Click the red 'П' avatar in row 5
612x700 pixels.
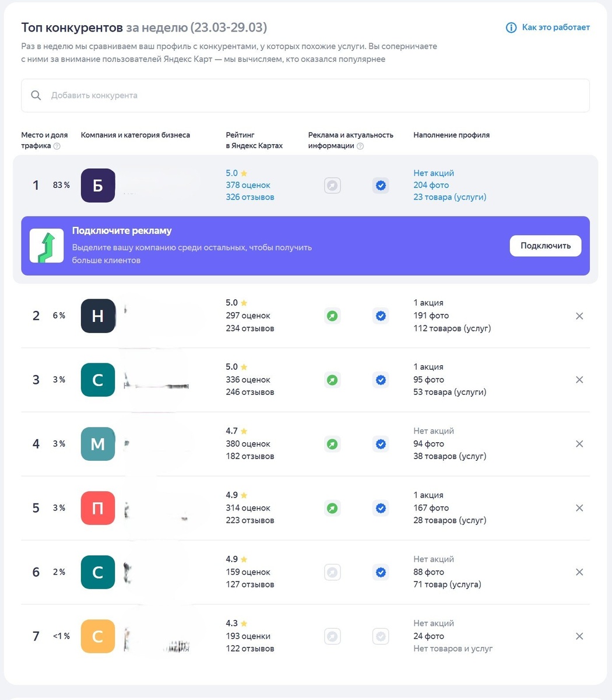pos(98,508)
